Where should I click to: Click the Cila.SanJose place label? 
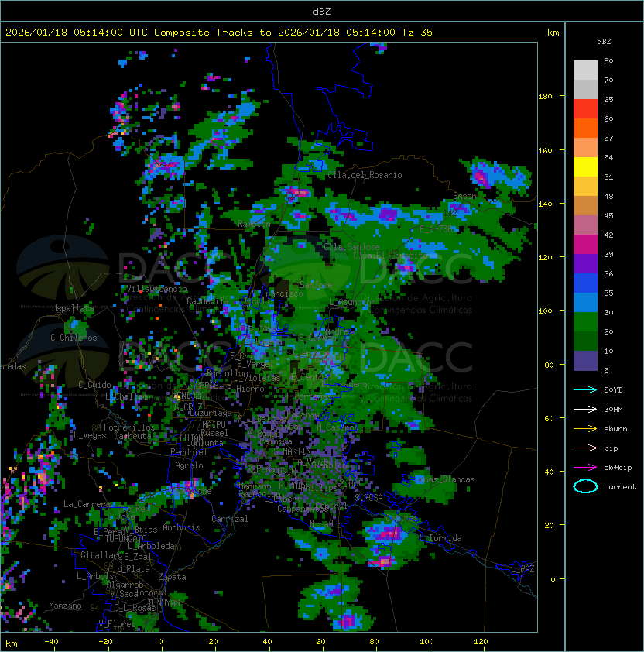pyautogui.click(x=351, y=246)
